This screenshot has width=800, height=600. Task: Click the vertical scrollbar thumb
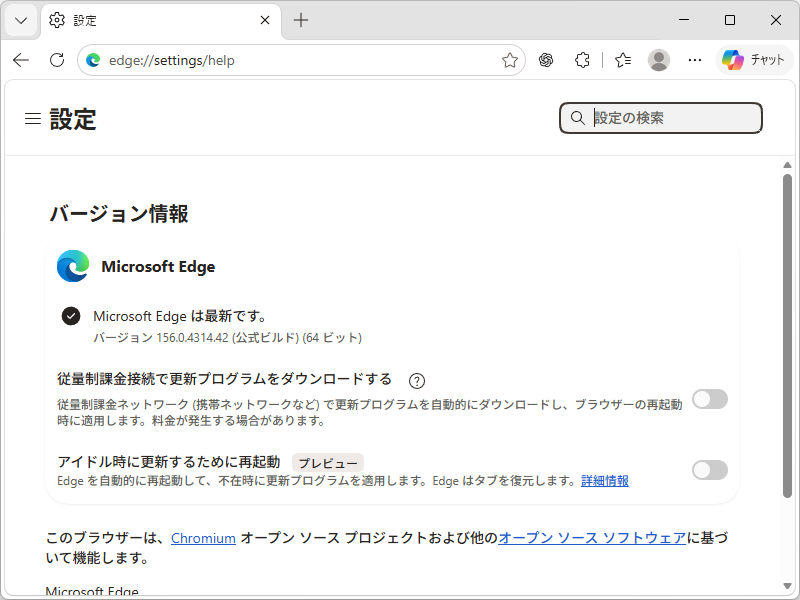tap(787, 336)
